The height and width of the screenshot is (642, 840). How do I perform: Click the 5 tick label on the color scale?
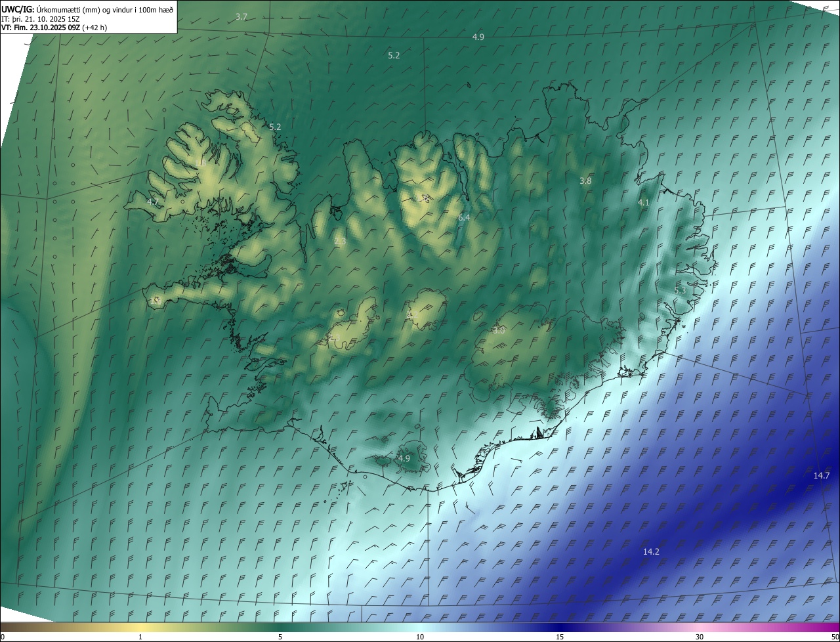click(280, 637)
